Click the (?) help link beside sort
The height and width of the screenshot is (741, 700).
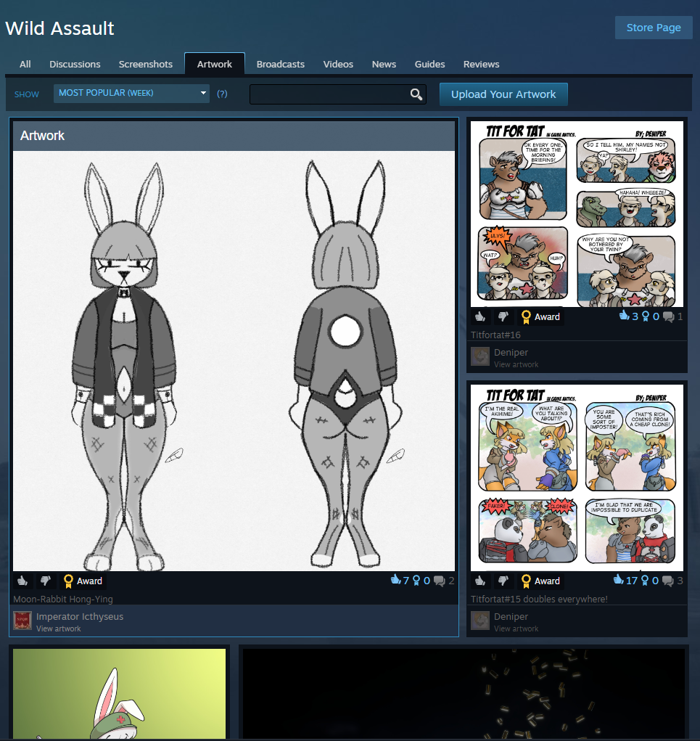pos(222,94)
